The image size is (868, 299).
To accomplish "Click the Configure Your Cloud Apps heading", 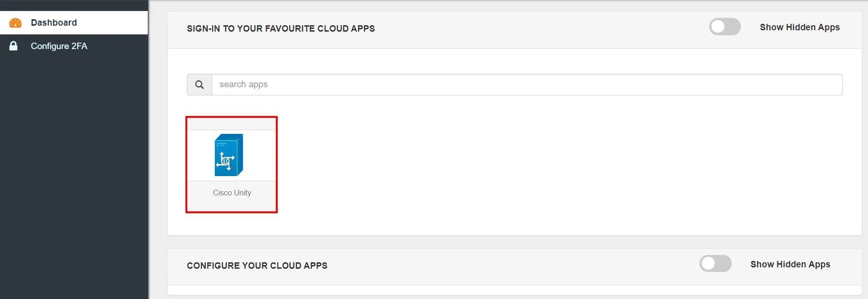I will coord(257,266).
